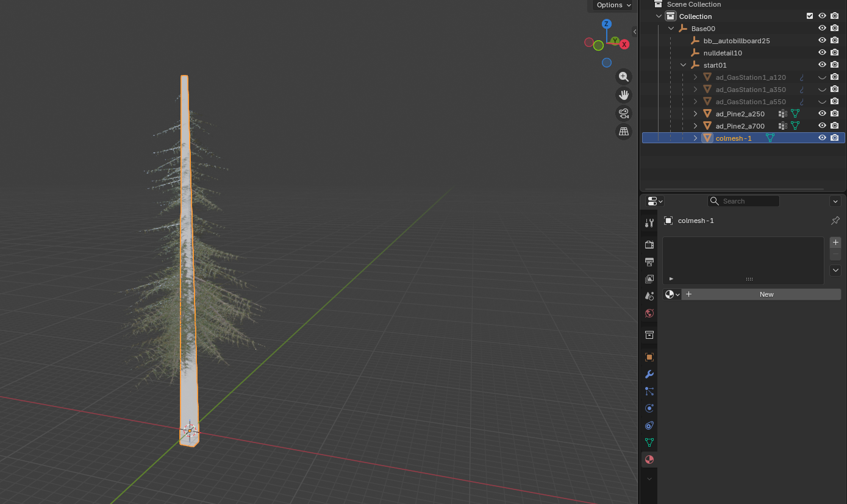Open the Modifiers wrench tab

649,374
